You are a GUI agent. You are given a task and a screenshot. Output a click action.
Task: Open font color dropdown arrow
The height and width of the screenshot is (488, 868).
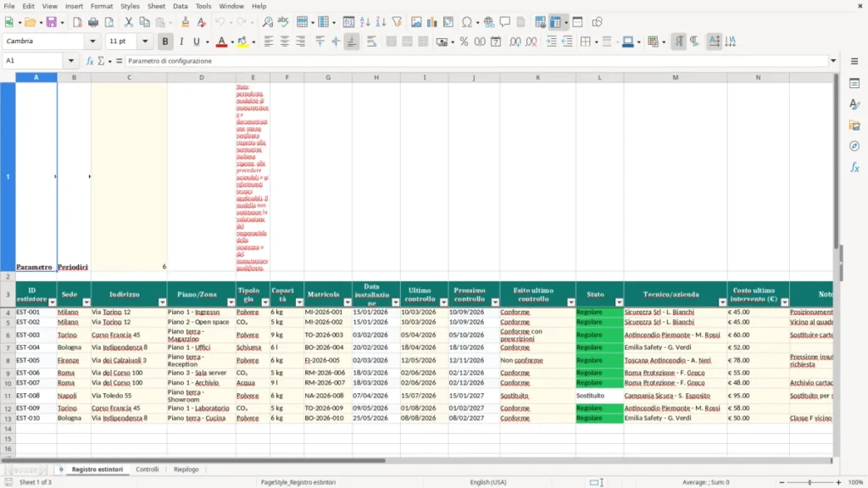click(232, 42)
